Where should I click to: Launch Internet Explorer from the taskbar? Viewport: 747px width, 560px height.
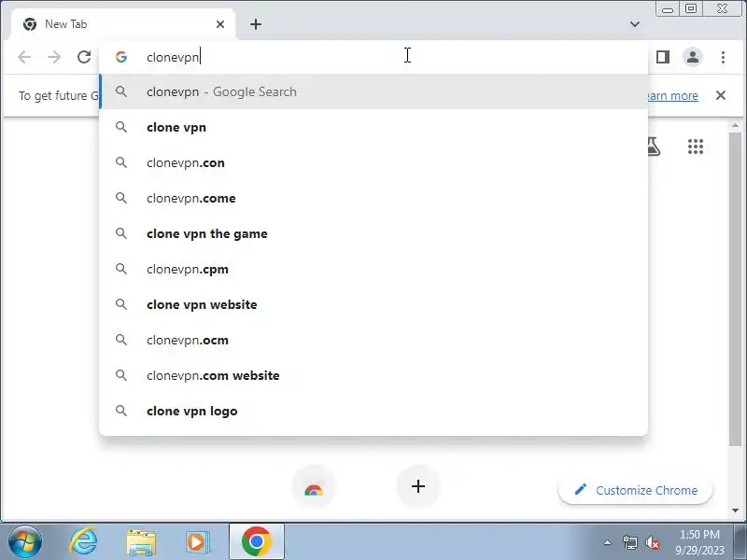[x=83, y=542]
